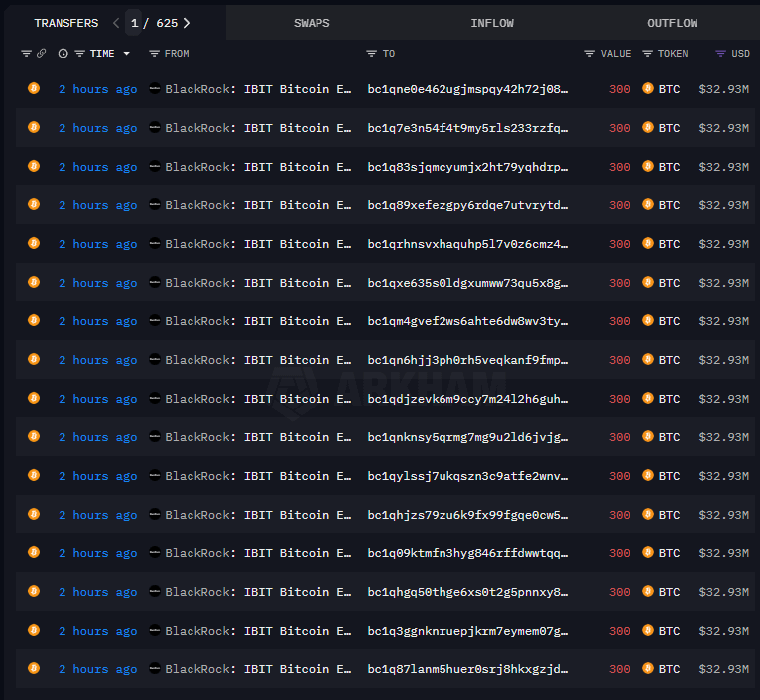Select the TRANSFERS tab
Image resolution: width=760 pixels, height=700 pixels.
click(x=65, y=23)
